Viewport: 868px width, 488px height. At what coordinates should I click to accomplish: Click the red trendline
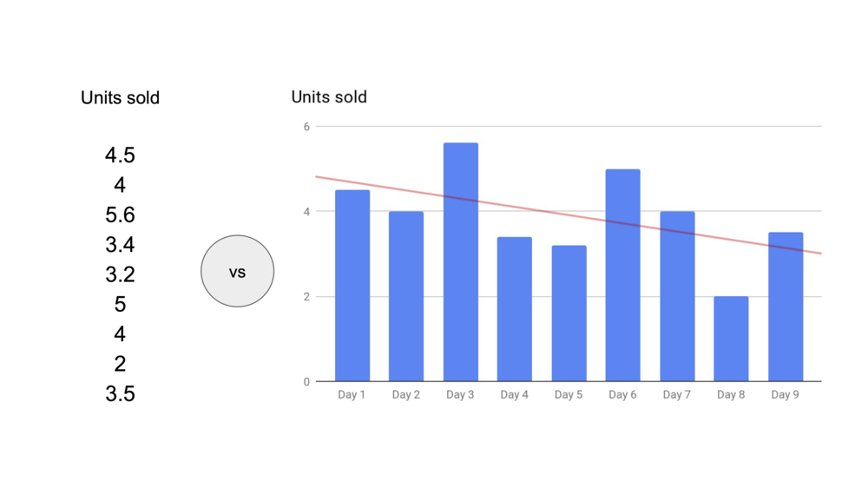click(569, 215)
